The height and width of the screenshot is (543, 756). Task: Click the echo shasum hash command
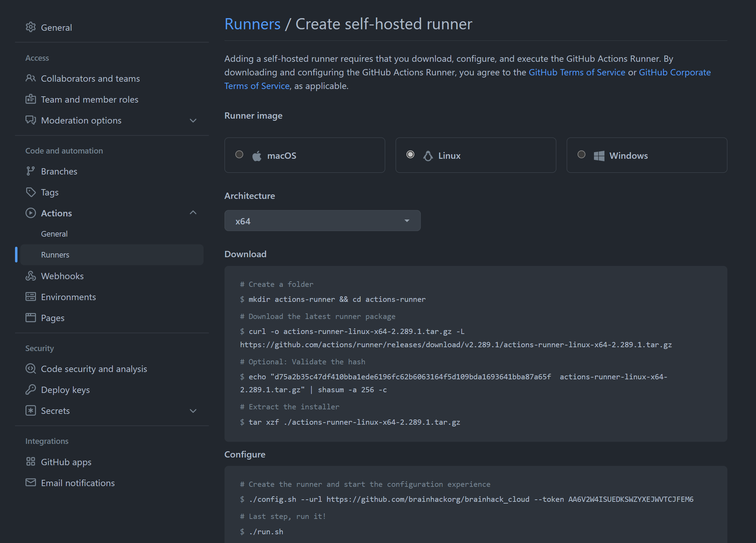pos(454,383)
